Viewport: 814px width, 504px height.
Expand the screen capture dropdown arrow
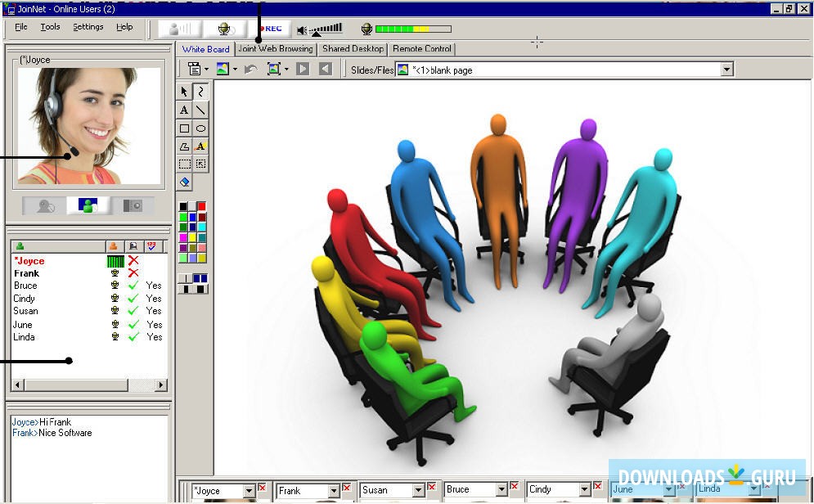click(286, 69)
